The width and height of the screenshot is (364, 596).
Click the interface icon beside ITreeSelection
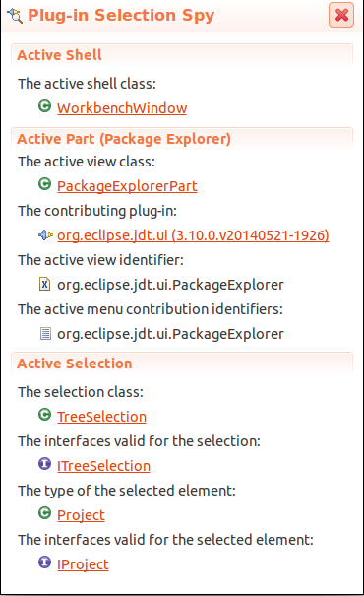(x=45, y=464)
